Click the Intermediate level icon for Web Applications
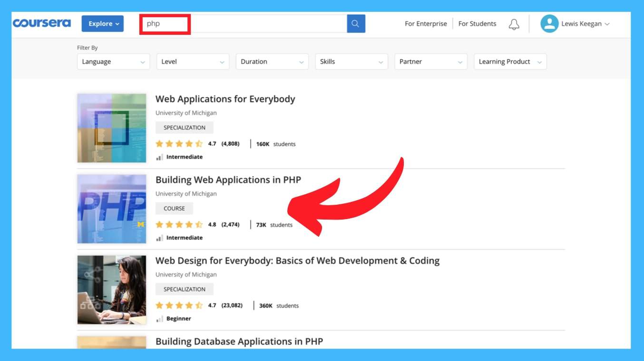Image resolution: width=644 pixels, height=361 pixels. click(x=159, y=157)
